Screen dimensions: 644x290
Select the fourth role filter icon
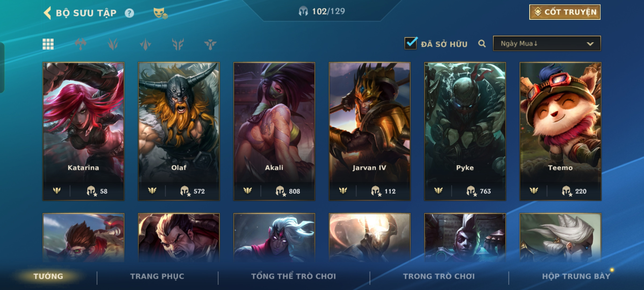[x=178, y=44]
